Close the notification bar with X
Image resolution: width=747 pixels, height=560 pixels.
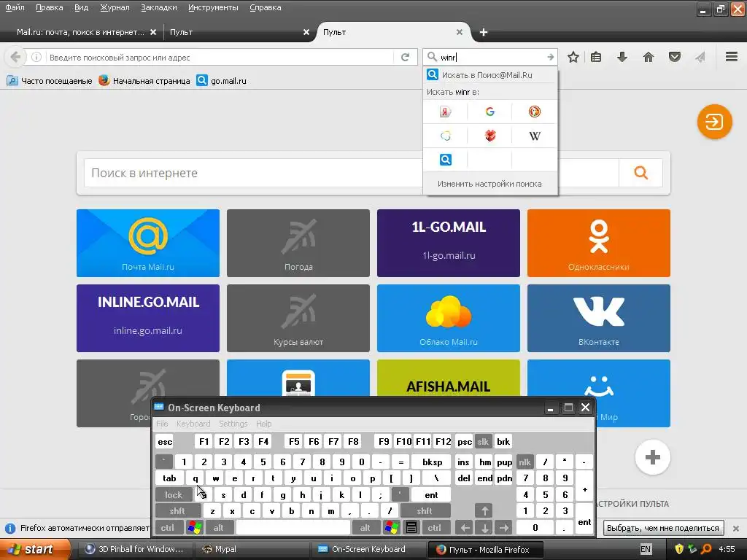[x=736, y=528]
